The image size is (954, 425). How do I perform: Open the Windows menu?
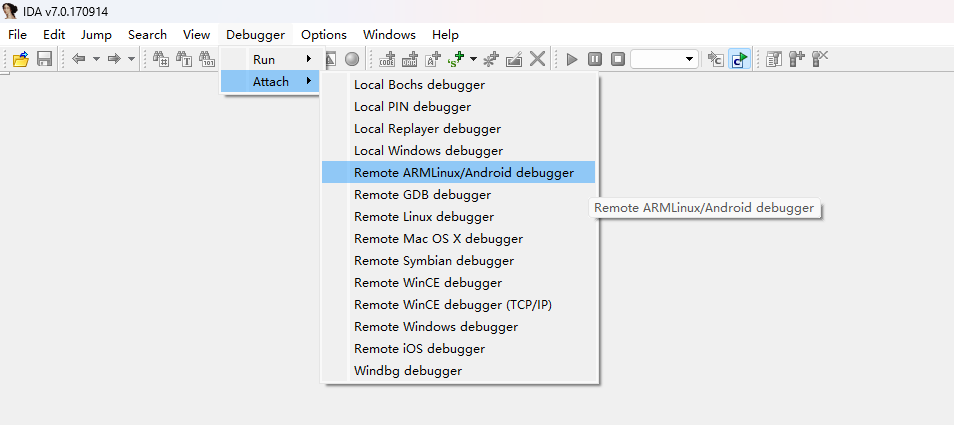tap(389, 35)
